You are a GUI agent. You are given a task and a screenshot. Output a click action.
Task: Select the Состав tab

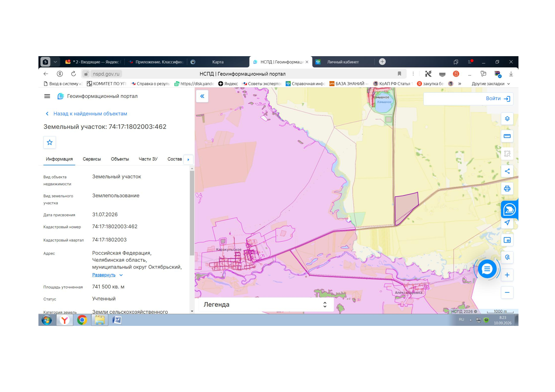[x=175, y=159]
